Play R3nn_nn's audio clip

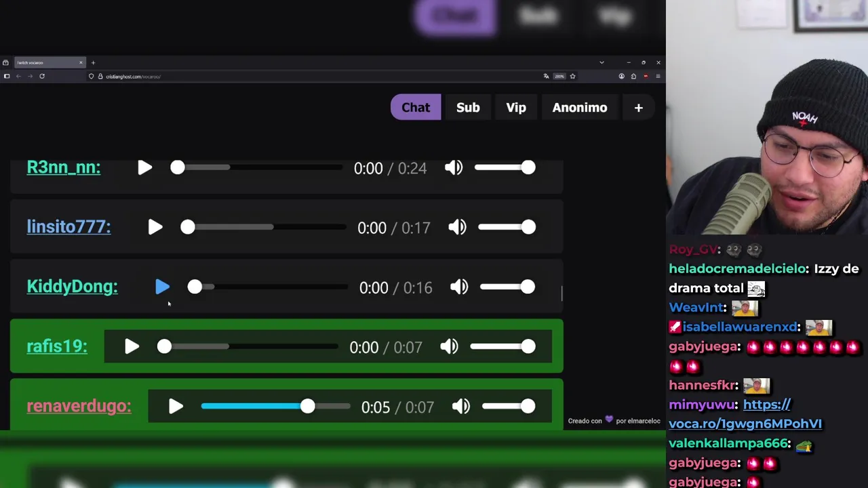coord(145,168)
